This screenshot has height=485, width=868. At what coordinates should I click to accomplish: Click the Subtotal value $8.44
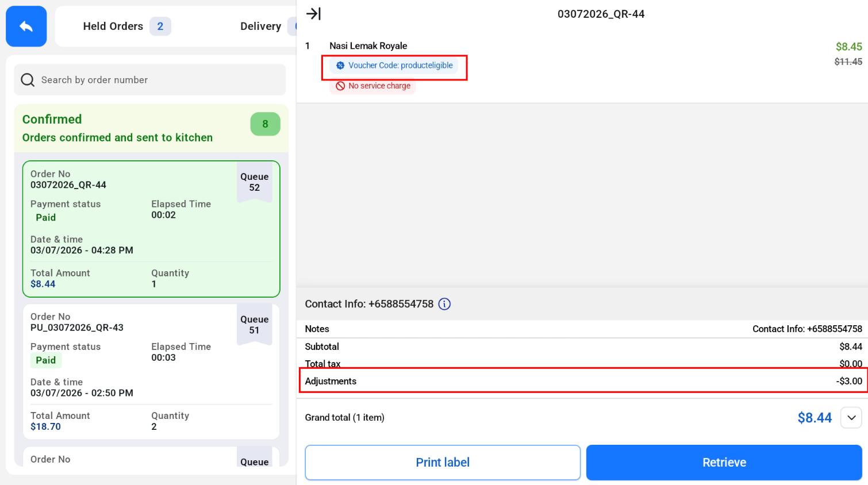pos(851,347)
